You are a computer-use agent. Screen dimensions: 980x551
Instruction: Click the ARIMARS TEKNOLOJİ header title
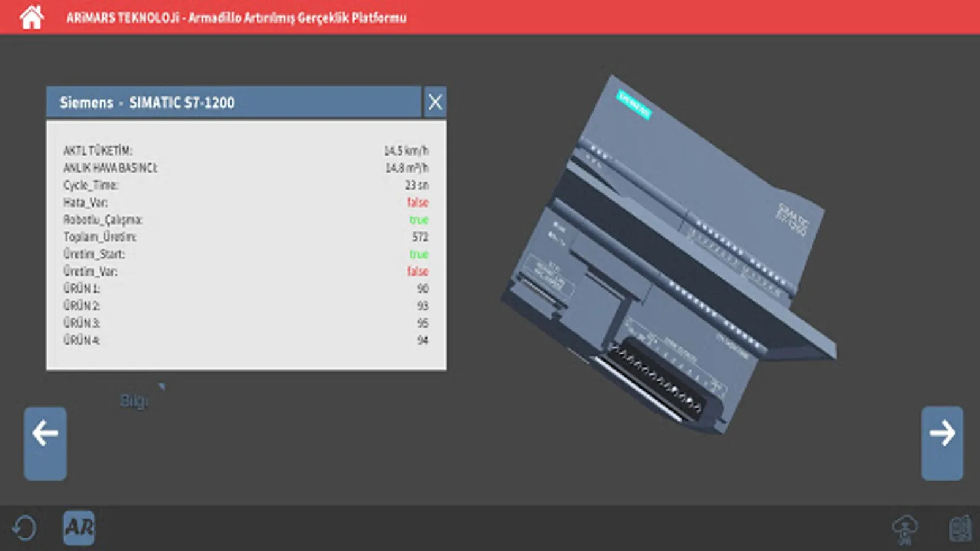click(236, 18)
